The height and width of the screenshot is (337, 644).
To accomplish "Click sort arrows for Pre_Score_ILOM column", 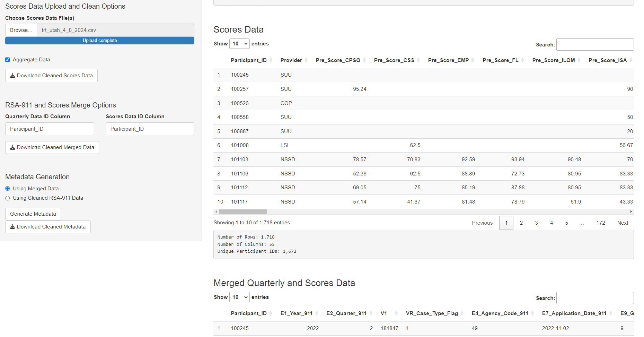I will (579, 60).
